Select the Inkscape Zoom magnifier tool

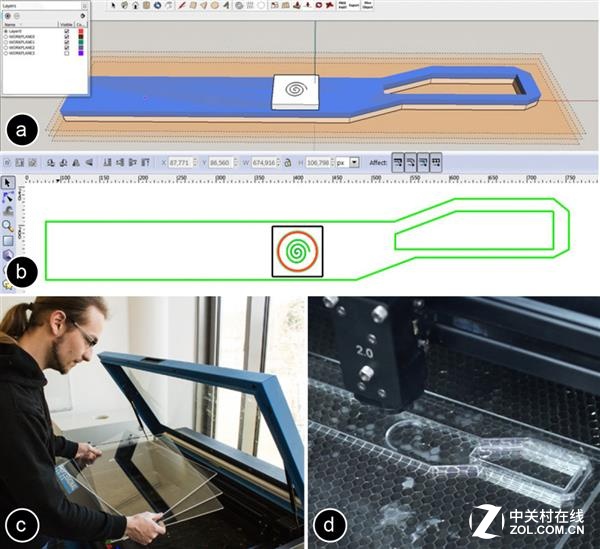[x=8, y=226]
